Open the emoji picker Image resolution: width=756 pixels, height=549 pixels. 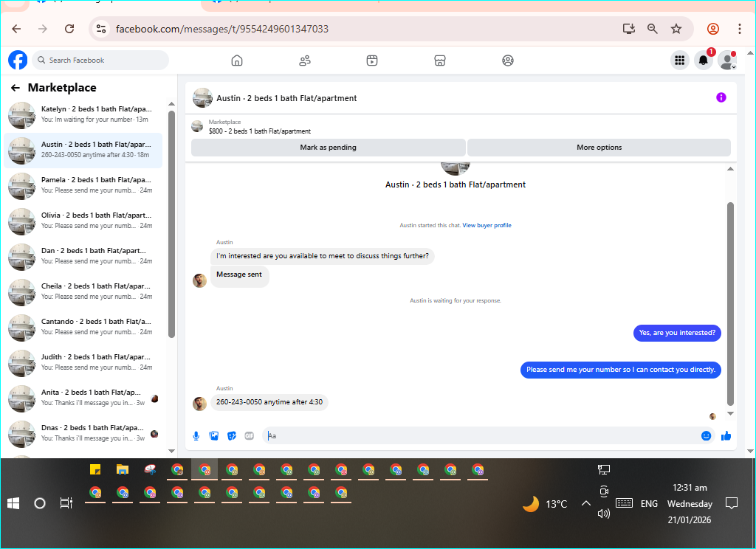[x=706, y=436]
